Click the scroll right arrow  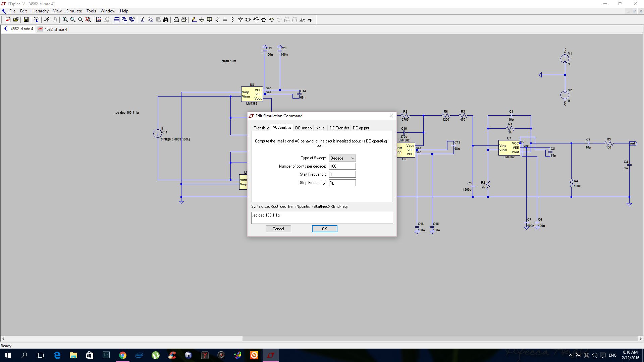coord(641,339)
